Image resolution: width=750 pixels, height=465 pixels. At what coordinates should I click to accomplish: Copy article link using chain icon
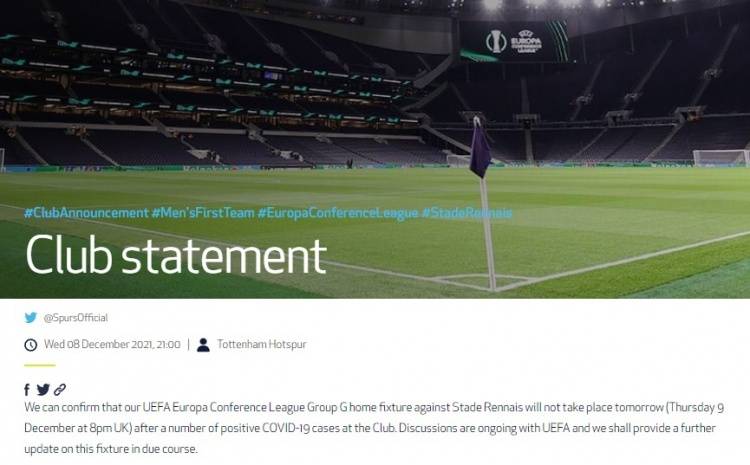(60, 390)
